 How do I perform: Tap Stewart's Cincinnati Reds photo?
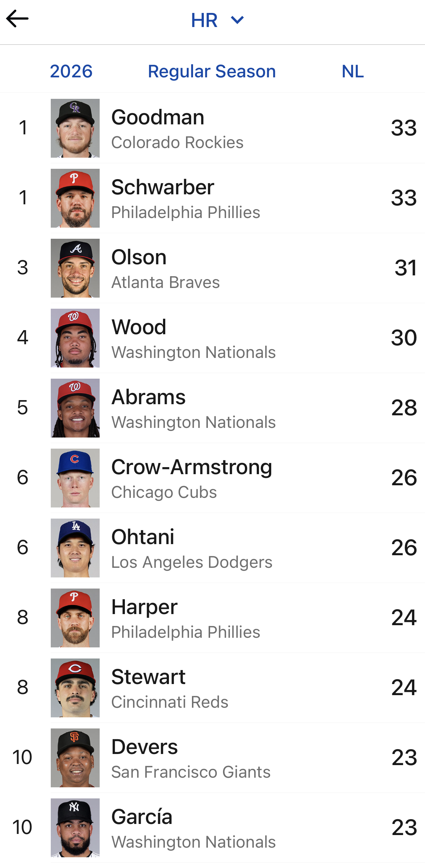point(75,688)
